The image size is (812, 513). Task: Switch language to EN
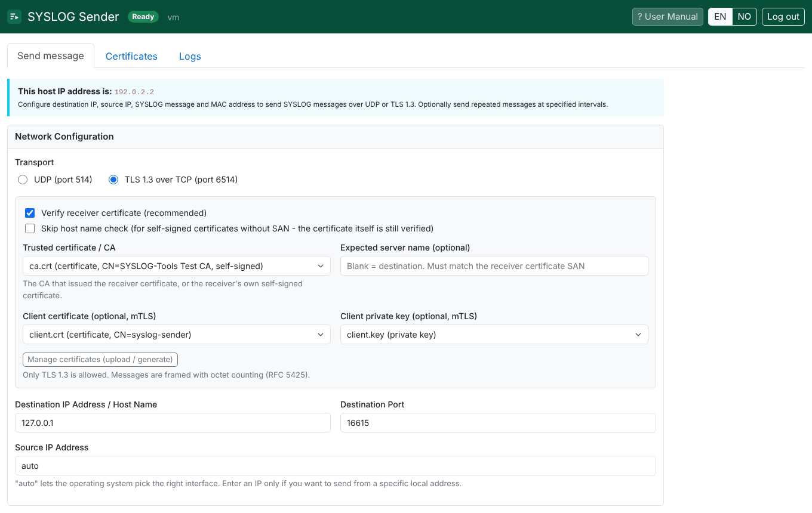720,17
